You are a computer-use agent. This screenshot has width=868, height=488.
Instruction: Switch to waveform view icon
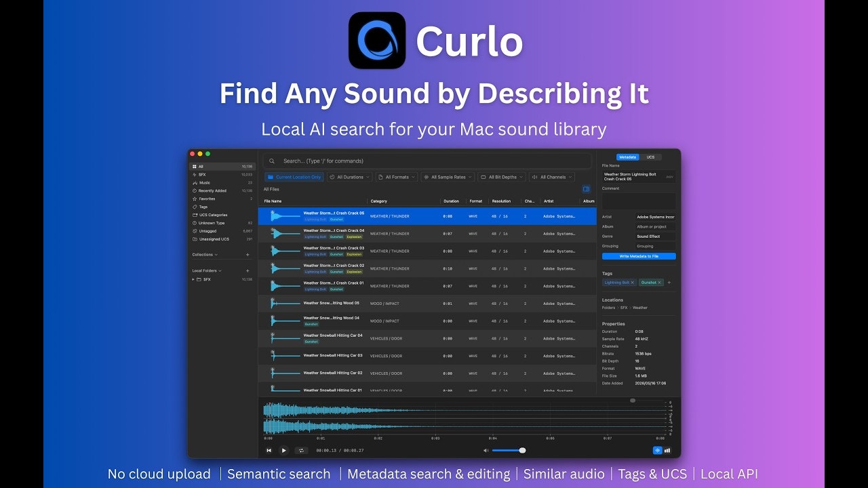(657, 450)
